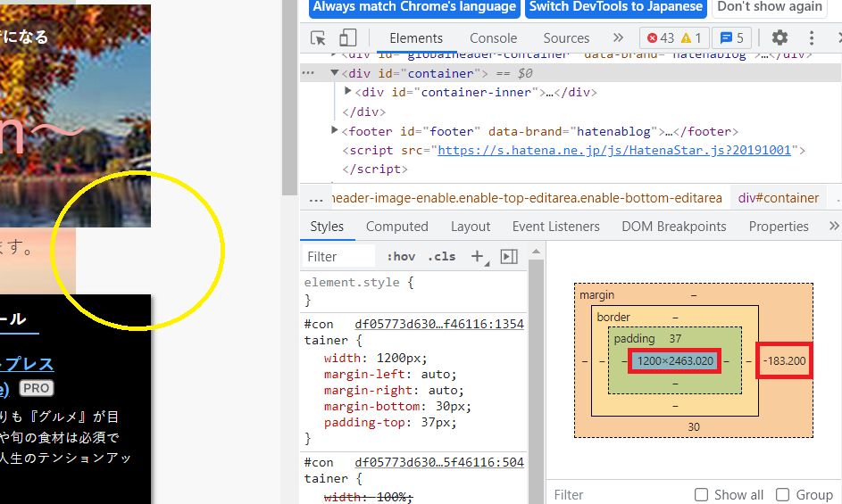Open the 5 issues badge
The image size is (842, 504).
point(731,38)
